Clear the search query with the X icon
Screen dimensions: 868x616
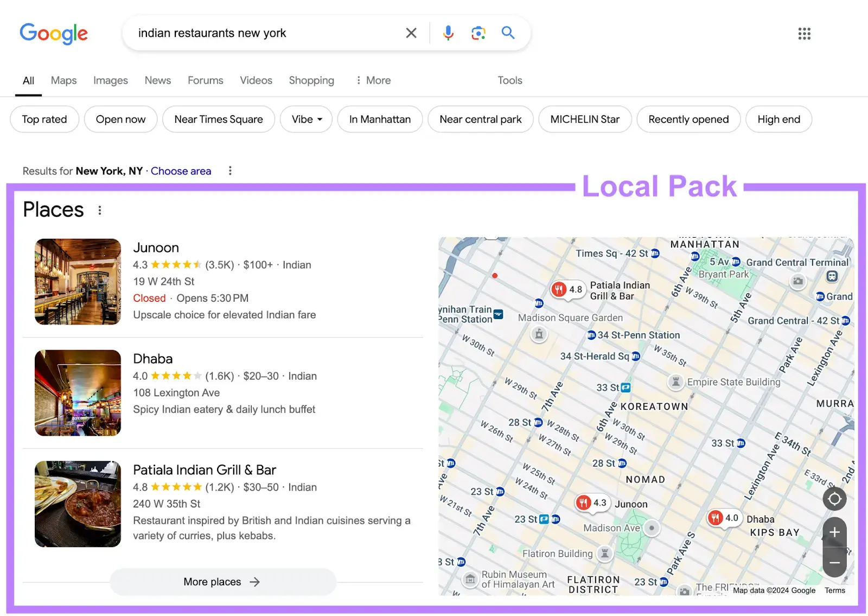(x=411, y=33)
